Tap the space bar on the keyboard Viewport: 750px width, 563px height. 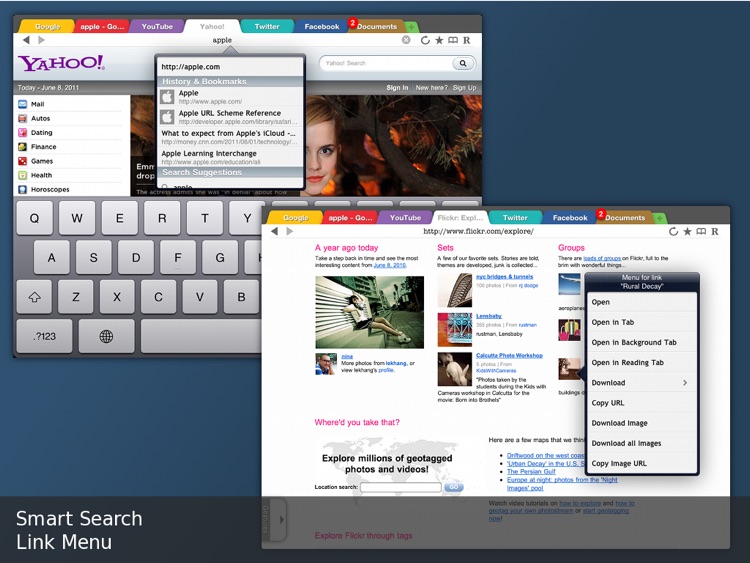point(201,336)
